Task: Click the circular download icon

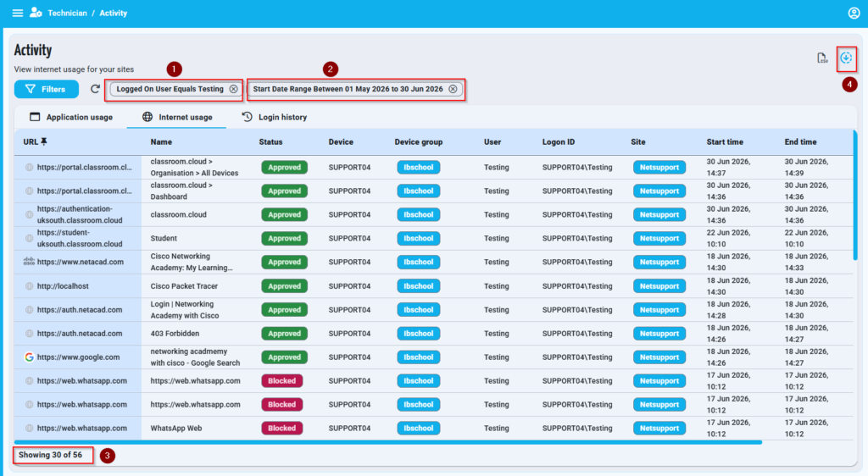Action: 846,58
